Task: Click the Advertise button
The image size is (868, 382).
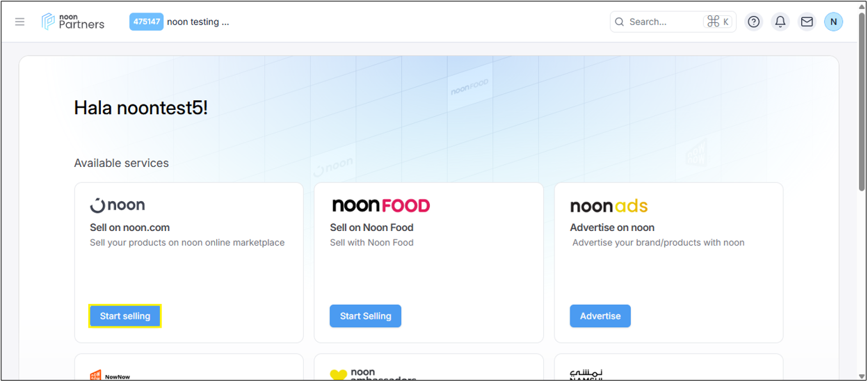Action: 600,316
